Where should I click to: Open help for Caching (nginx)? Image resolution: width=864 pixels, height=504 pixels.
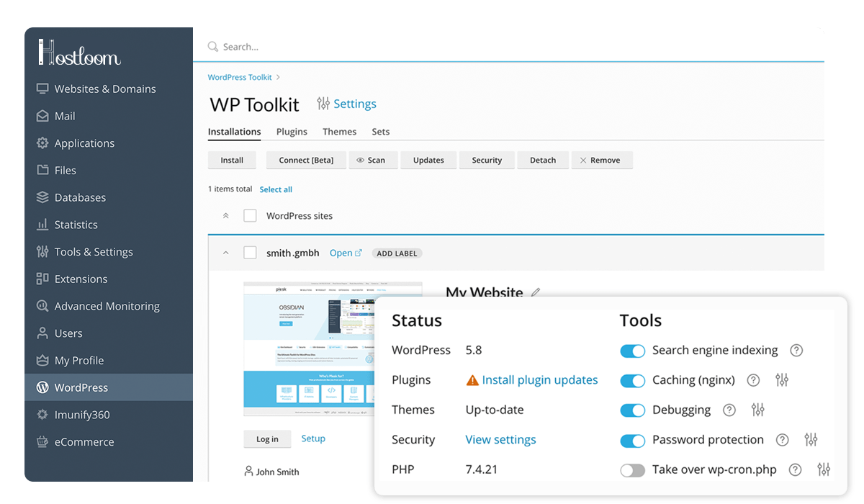pyautogui.click(x=753, y=380)
